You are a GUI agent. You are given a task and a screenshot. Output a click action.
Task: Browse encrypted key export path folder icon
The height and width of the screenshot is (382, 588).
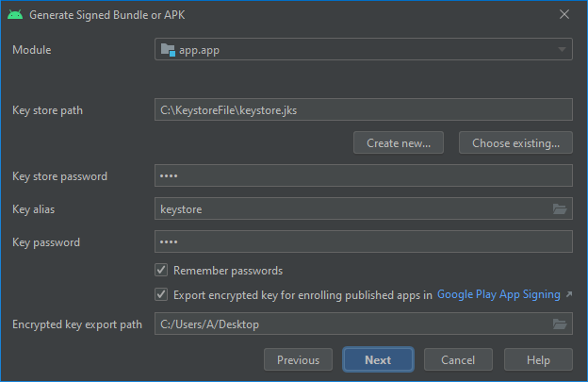tap(560, 324)
